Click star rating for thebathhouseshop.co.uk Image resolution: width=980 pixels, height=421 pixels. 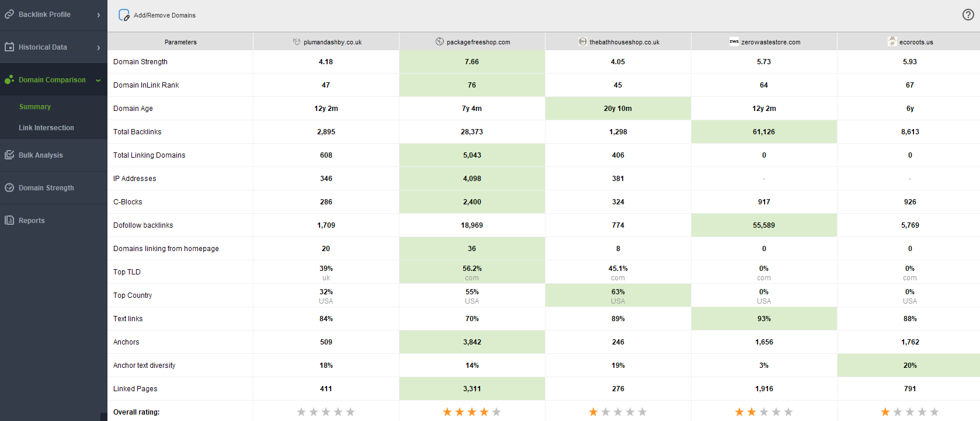pos(618,412)
